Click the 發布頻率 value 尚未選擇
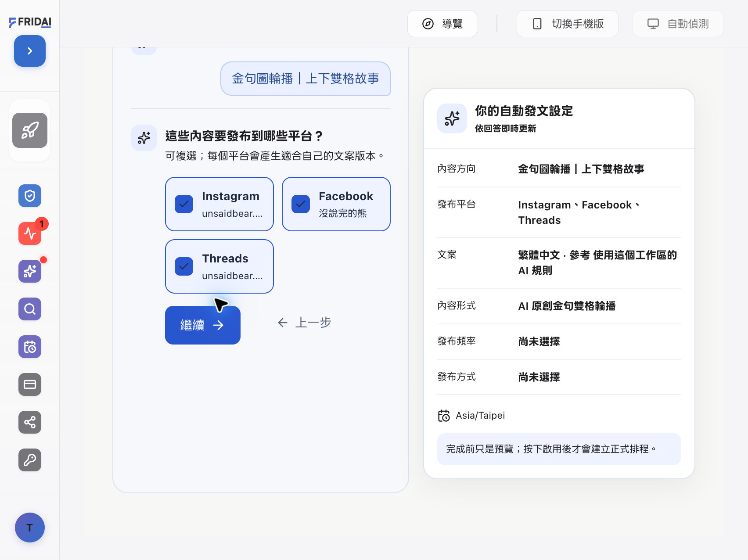 pos(539,341)
